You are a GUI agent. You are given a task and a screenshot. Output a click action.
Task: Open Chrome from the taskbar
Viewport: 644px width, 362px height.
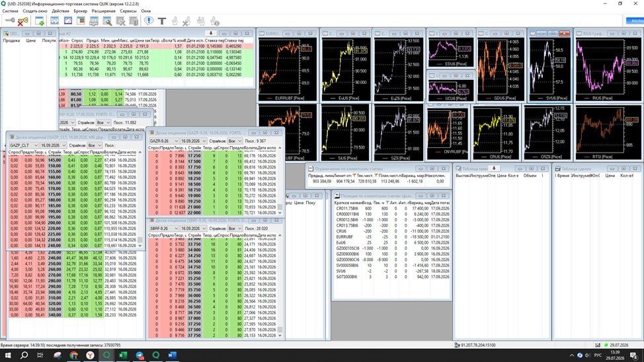coord(73,355)
